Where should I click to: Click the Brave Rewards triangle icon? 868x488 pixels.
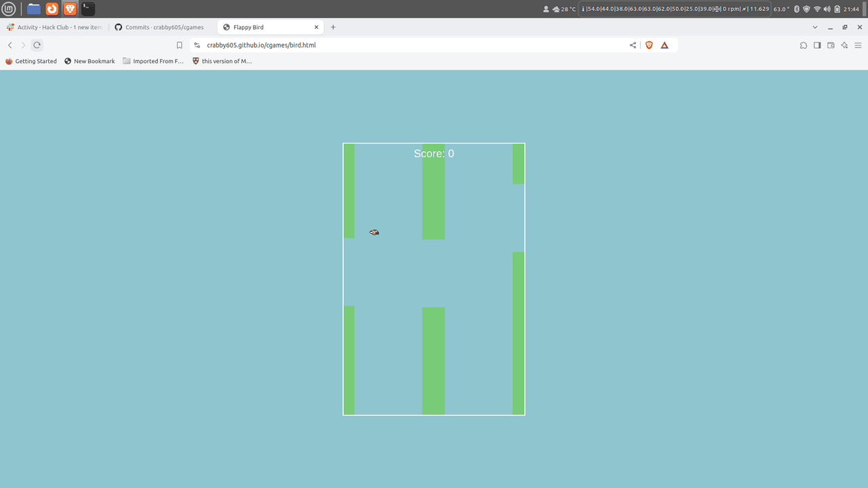coord(665,45)
